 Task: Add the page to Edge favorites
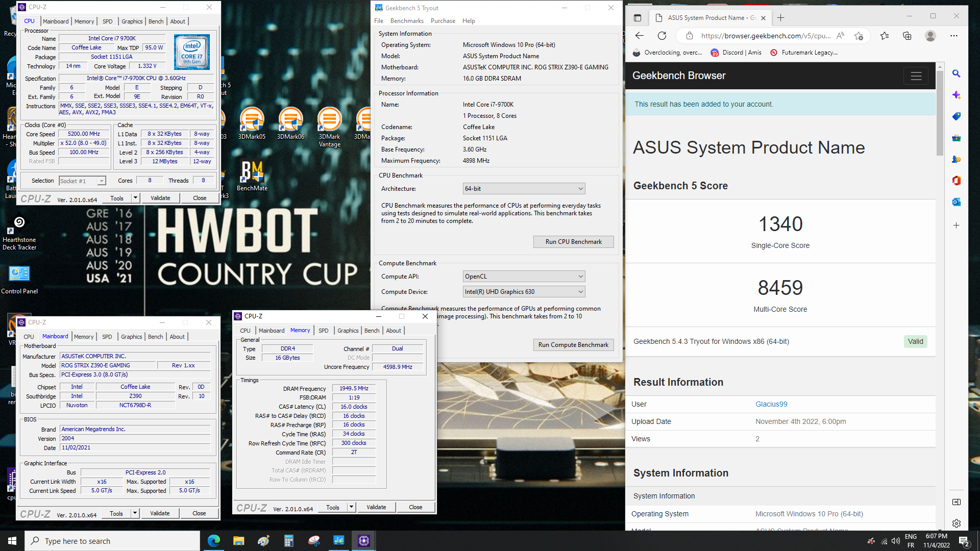tap(859, 36)
